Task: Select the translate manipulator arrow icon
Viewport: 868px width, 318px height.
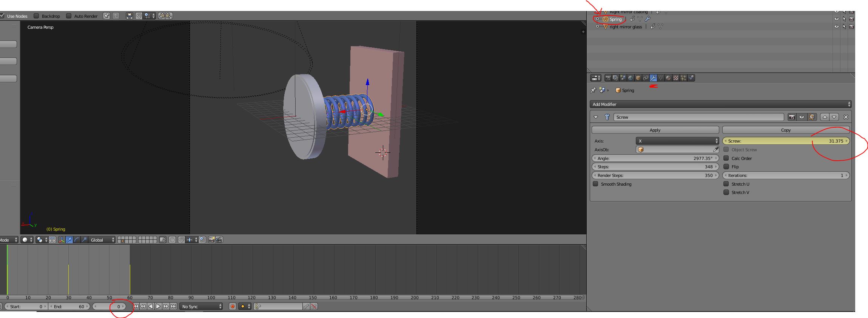Action: 69,240
